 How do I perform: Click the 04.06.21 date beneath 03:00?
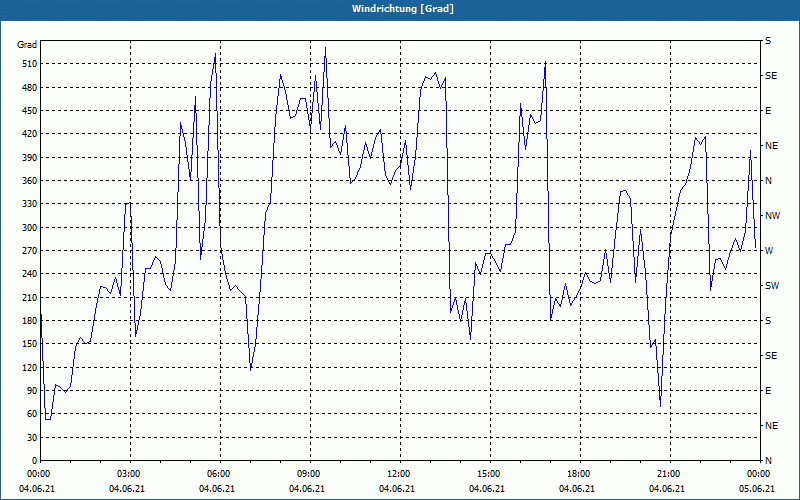pyautogui.click(x=127, y=489)
